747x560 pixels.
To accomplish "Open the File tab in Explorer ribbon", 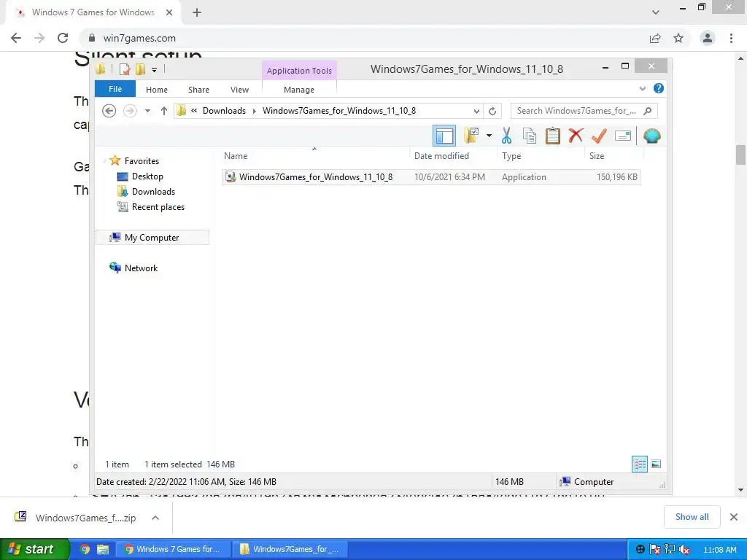I will (x=115, y=89).
